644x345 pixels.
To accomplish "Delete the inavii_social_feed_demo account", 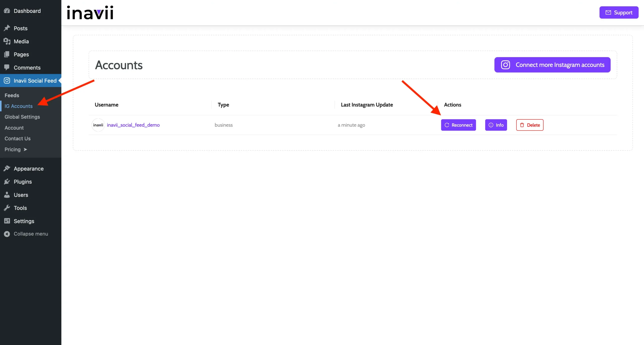I will 530,125.
